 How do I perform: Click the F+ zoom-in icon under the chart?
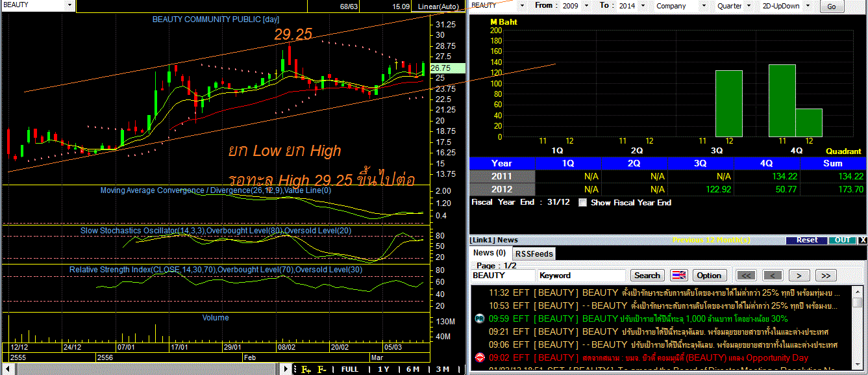306,369
